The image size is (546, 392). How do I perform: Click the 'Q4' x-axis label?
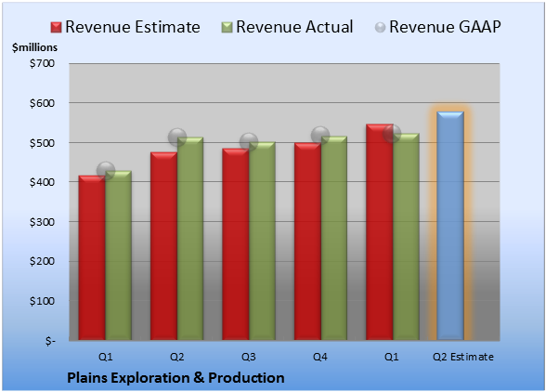pyautogui.click(x=320, y=357)
